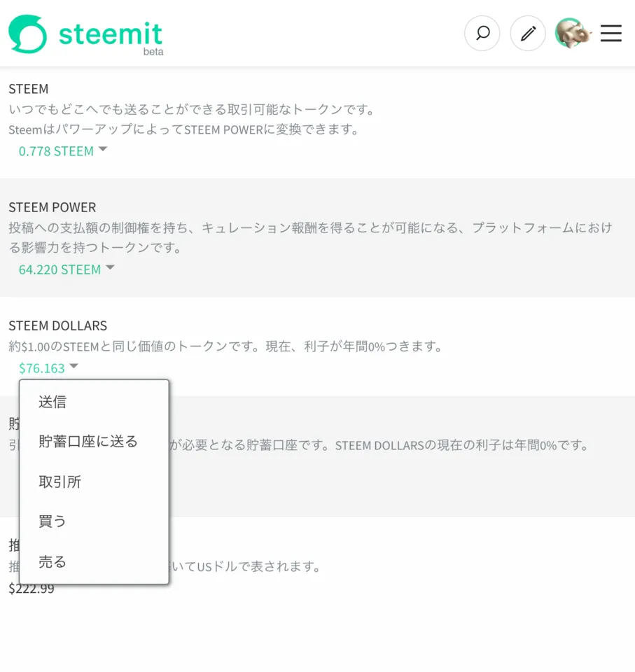Choose 貯蓄口座に送る from the menu
Screen dimensions: 635x672
(x=88, y=441)
